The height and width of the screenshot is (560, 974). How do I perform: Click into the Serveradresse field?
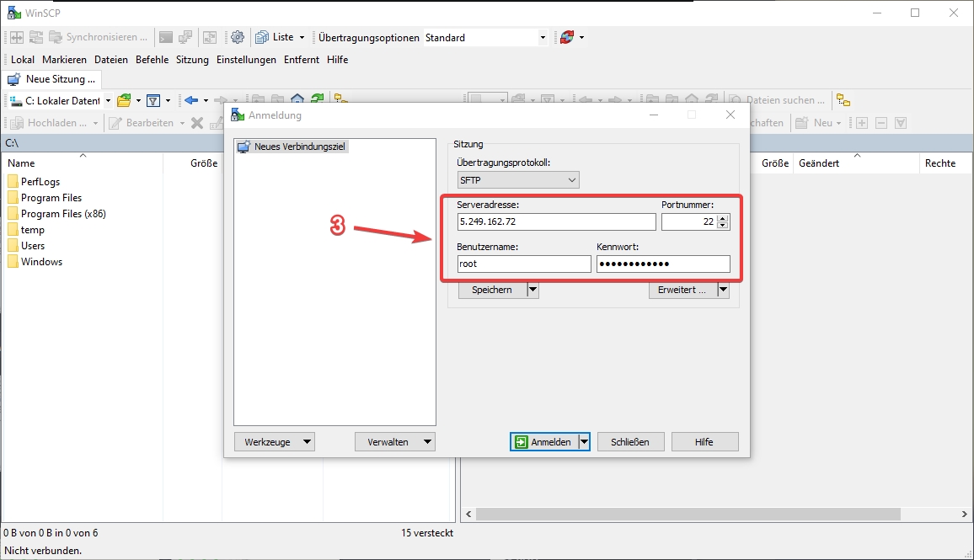[x=555, y=221]
